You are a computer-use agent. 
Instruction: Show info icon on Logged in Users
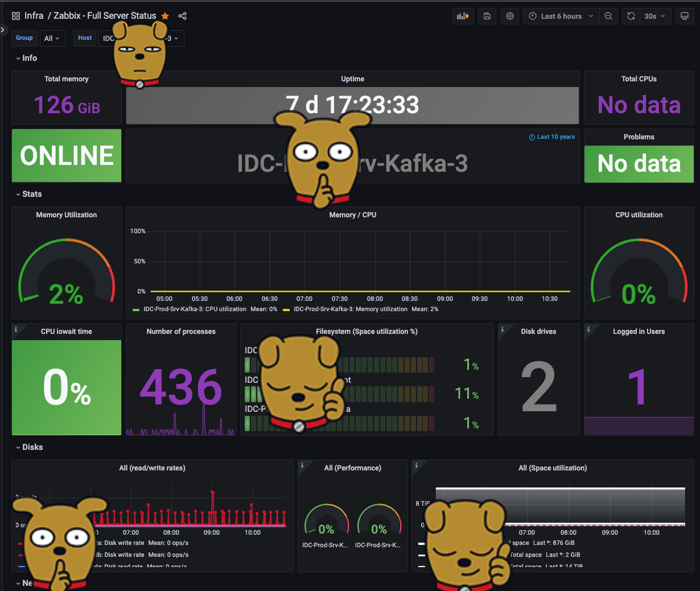588,329
